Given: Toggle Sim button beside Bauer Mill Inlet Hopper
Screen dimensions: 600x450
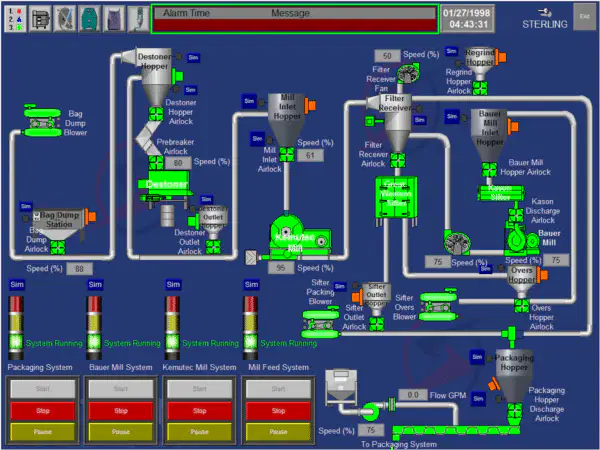Looking at the screenshot, I should (452, 116).
